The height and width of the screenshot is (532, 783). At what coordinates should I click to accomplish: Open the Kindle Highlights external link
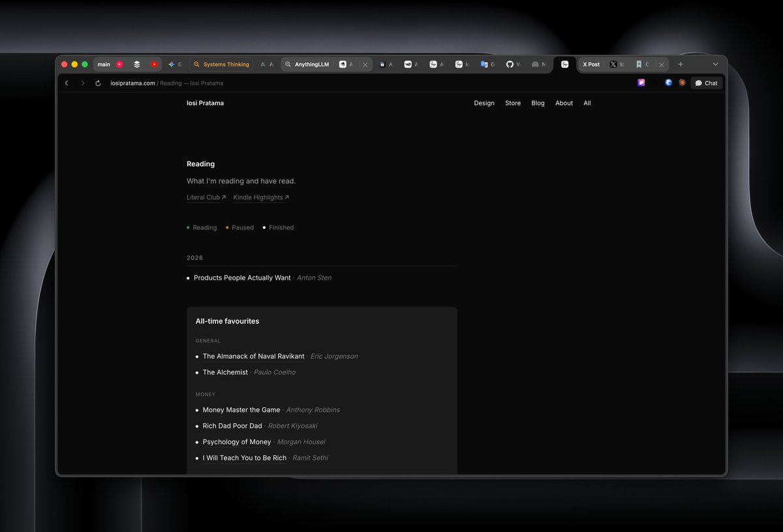[261, 198]
